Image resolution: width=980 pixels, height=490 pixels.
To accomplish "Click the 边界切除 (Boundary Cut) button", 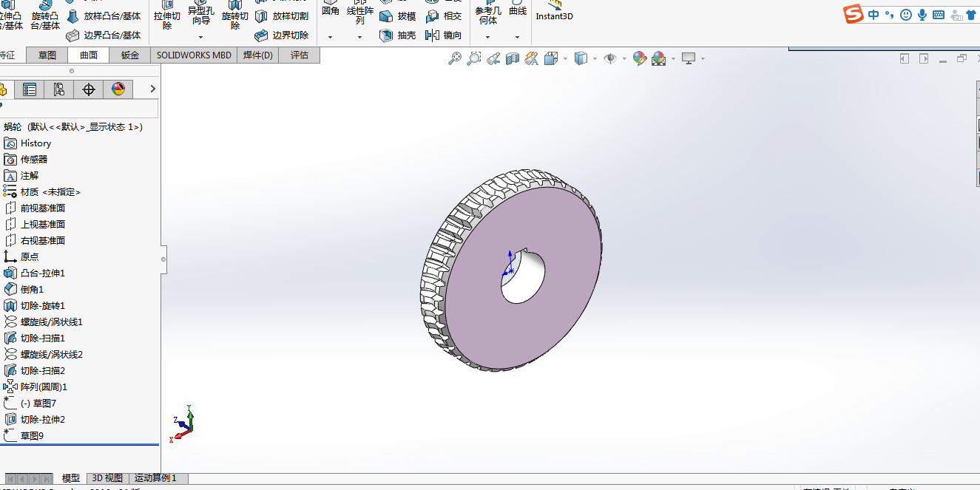I will (x=282, y=35).
